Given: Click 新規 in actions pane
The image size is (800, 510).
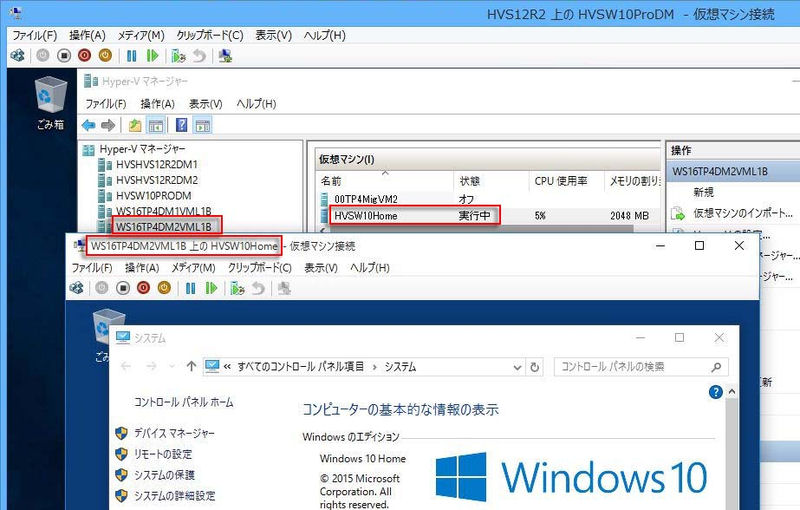Looking at the screenshot, I should click(x=703, y=192).
